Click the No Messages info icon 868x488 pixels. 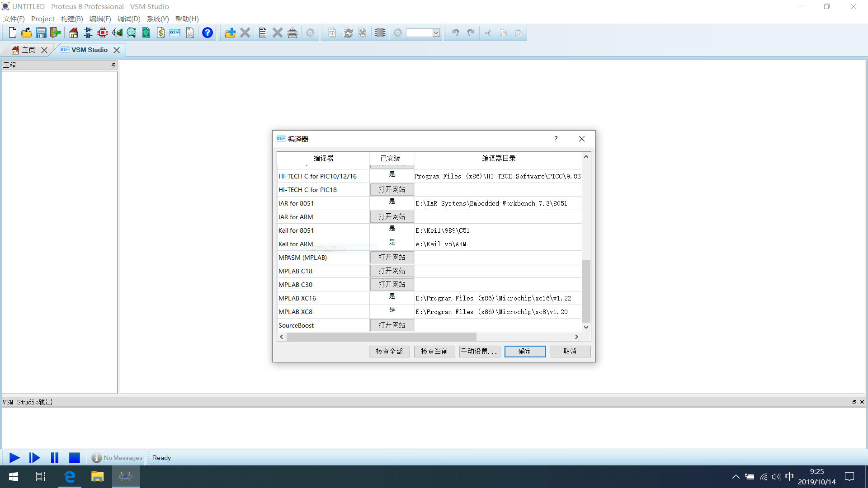pos(96,458)
